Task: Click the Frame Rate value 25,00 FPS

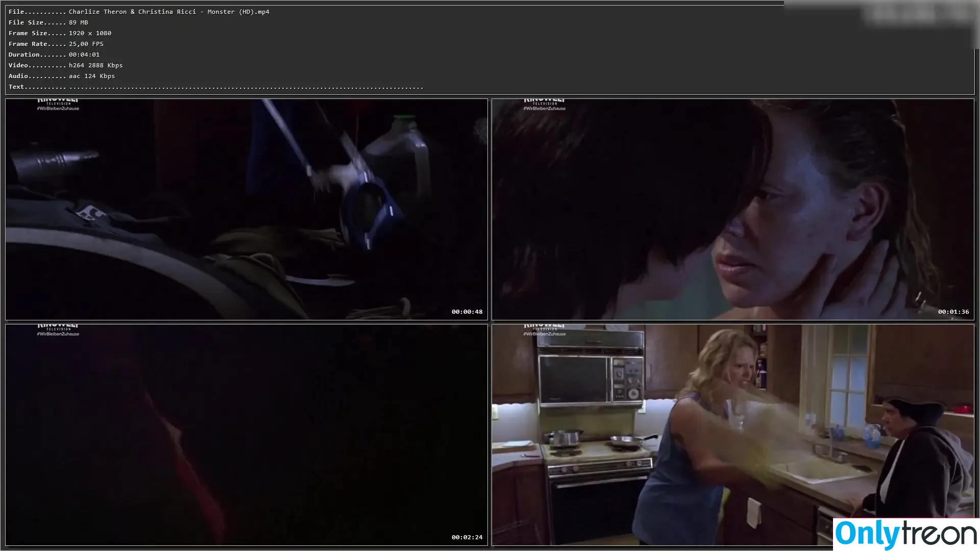Action: (x=86, y=44)
